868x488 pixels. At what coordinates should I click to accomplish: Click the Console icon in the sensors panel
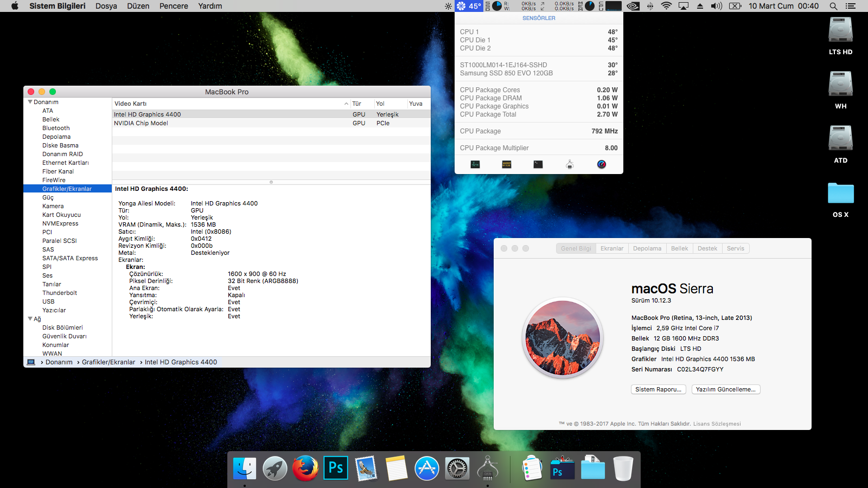click(507, 164)
